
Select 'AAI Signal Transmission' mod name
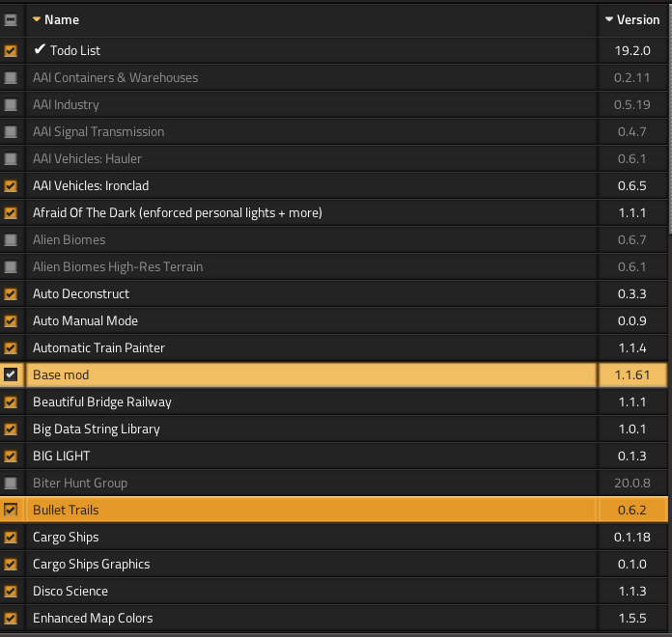tap(98, 131)
